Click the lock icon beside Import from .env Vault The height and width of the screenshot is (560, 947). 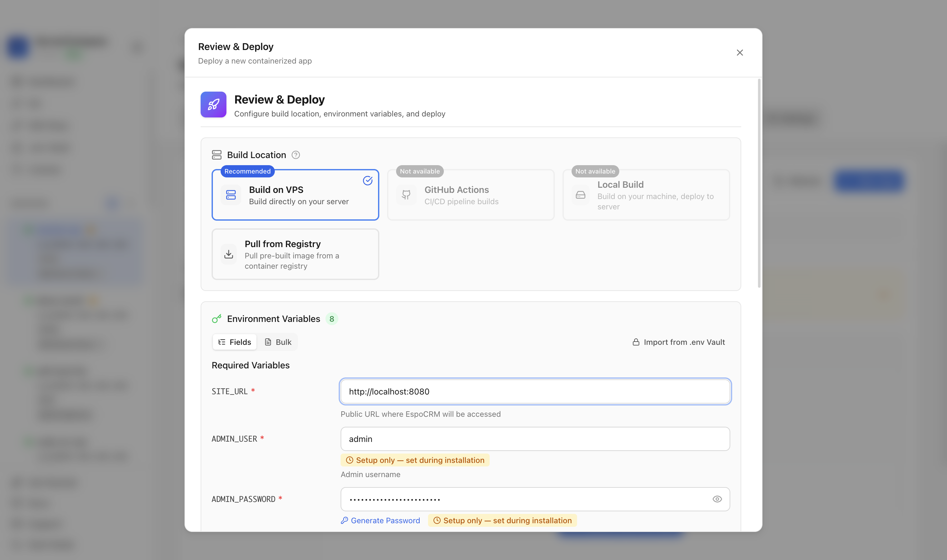point(636,342)
